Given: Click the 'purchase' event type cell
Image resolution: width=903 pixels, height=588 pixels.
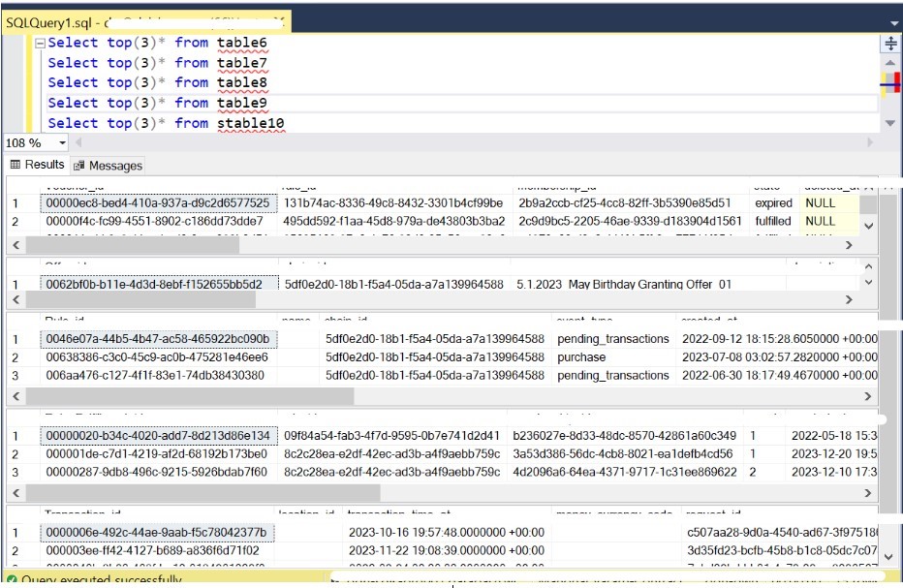Looking at the screenshot, I should tap(581, 357).
